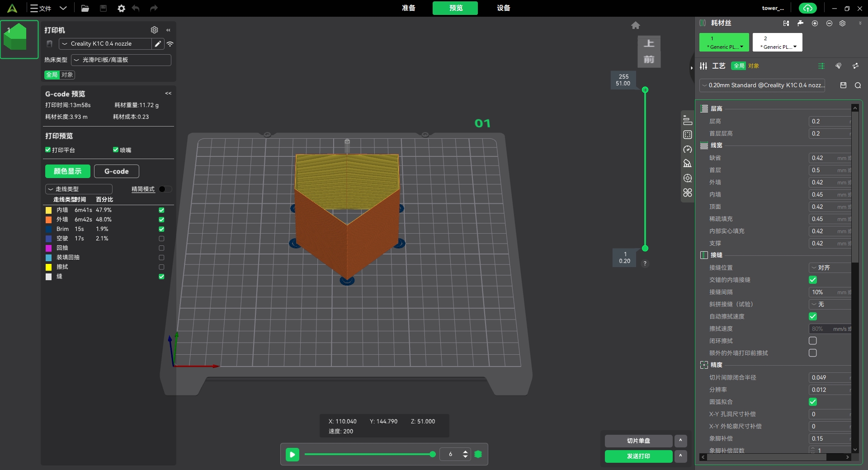Click the add filament plus icon
Screen dimensions: 868x470
click(x=815, y=23)
